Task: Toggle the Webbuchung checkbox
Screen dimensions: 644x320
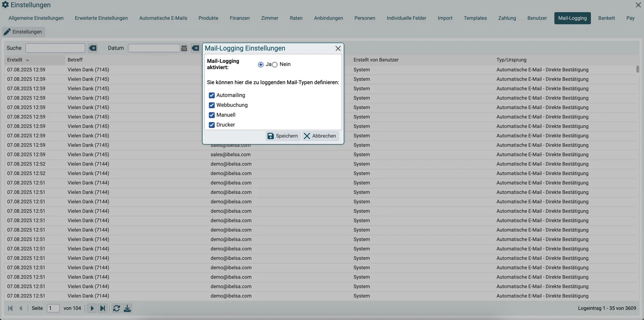Action: (x=212, y=105)
